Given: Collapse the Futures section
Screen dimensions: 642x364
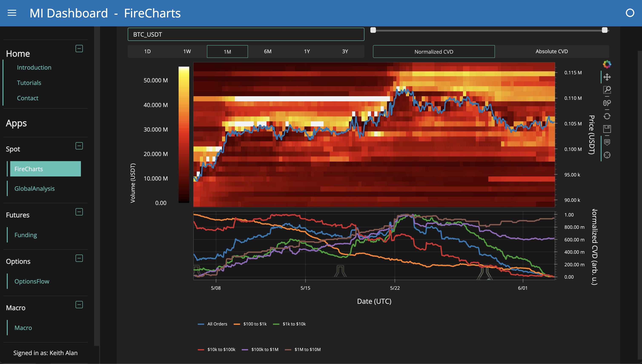Looking at the screenshot, I should (x=79, y=212).
